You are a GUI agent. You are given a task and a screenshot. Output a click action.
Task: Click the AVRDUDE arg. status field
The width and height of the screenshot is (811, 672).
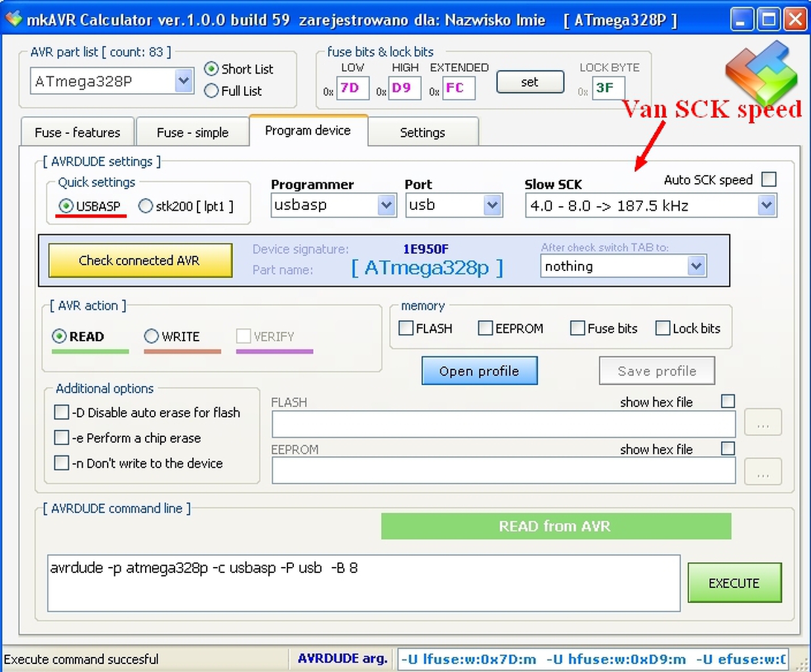593,659
